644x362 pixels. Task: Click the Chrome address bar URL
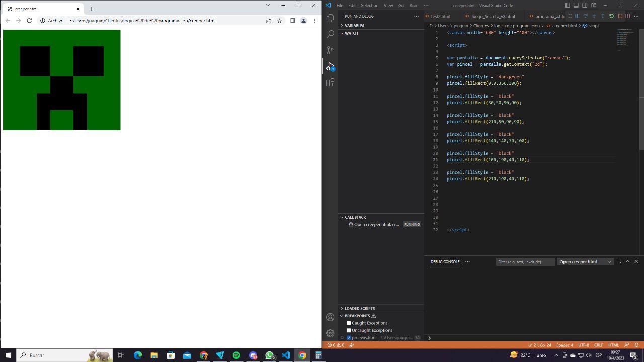(142, 21)
